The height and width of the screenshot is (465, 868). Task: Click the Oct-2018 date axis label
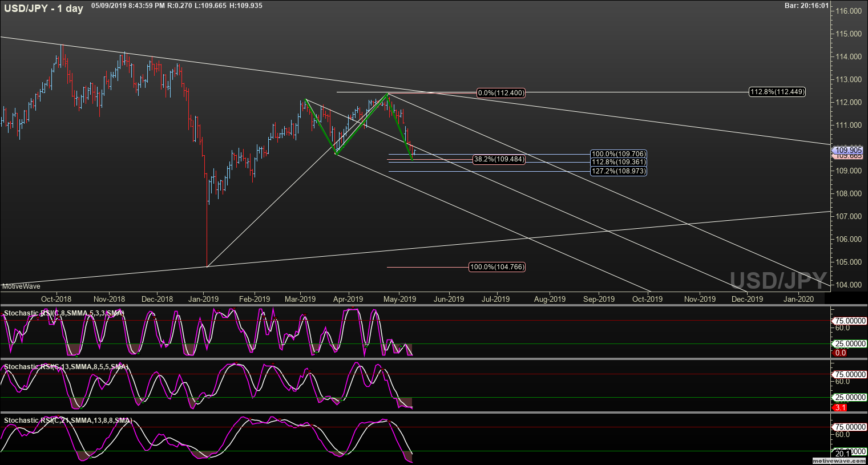tap(56, 299)
